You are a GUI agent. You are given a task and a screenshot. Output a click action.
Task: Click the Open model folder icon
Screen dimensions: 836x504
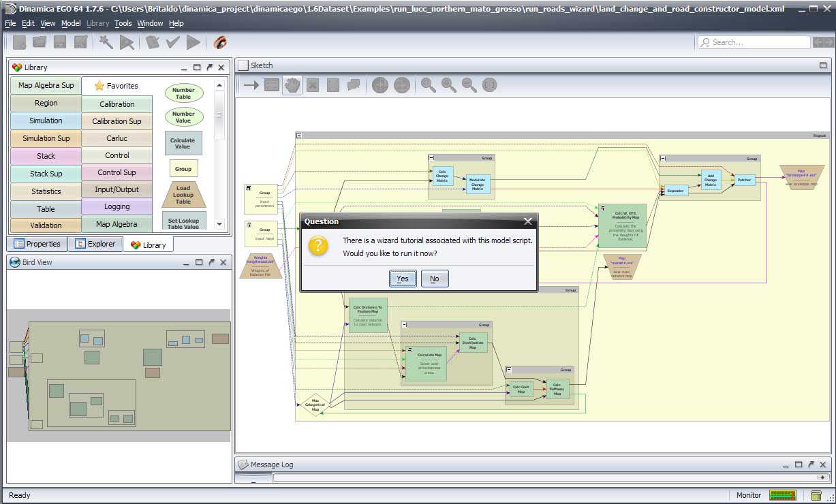click(x=40, y=42)
